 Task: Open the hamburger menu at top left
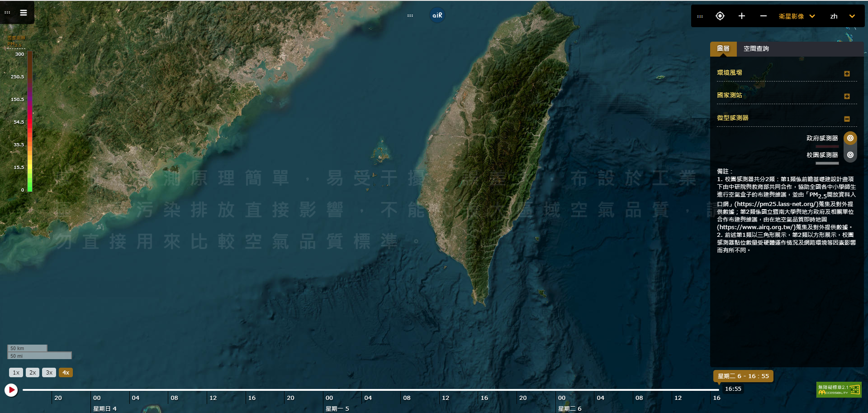pyautogui.click(x=23, y=12)
